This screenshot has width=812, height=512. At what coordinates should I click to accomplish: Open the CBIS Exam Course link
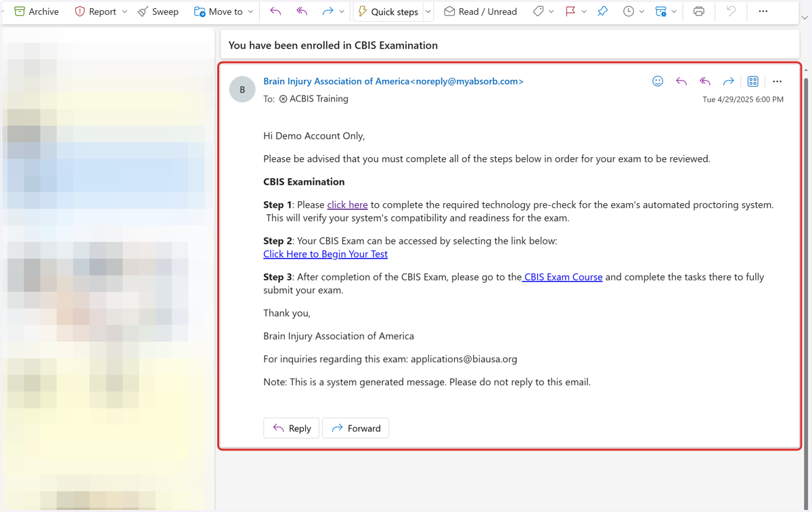(x=563, y=277)
